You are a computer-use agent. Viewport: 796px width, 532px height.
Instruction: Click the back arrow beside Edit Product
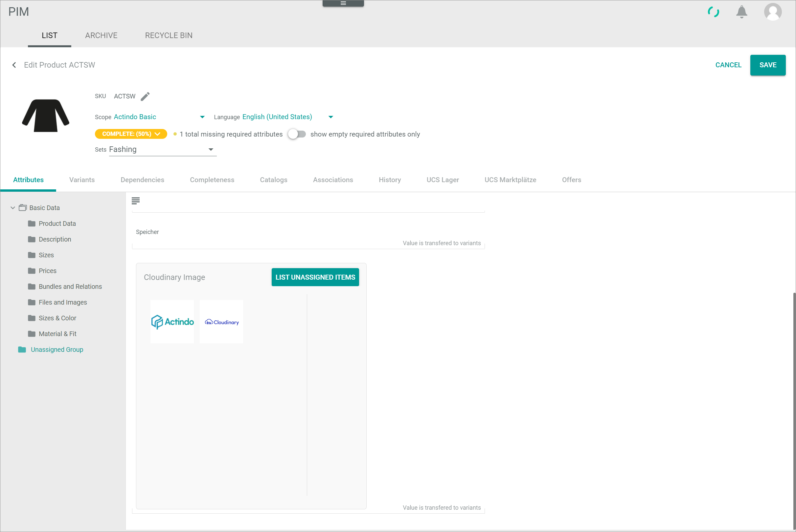click(14, 65)
